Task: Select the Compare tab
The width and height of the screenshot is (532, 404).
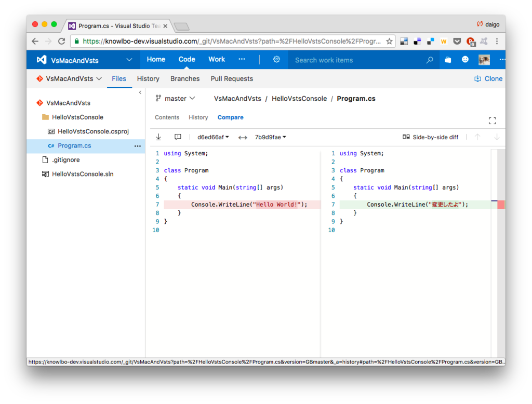Action: click(x=230, y=117)
